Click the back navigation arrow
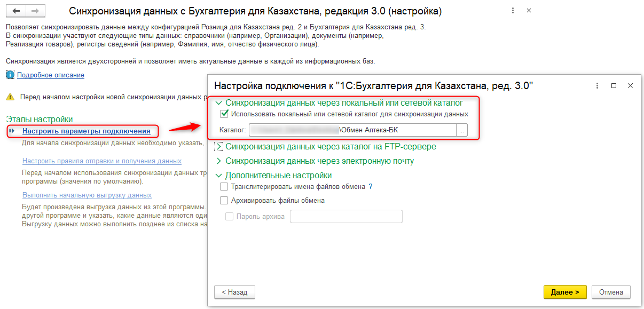 point(16,11)
